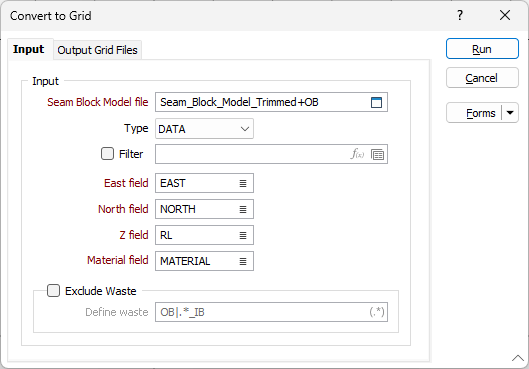This screenshot has width=529, height=369.
Task: Select the Input tab
Action: pos(29,49)
